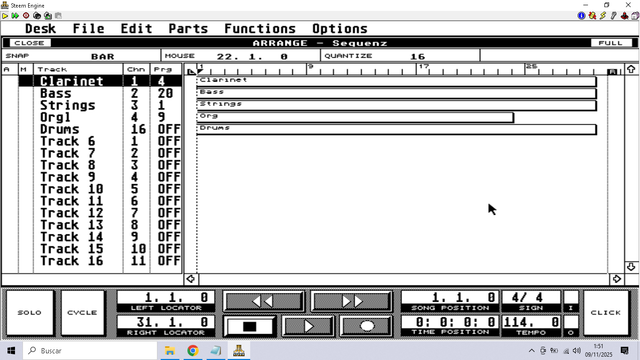Click the corner icon left of ruler
Viewport: 640px width, 360px height.
(x=191, y=72)
